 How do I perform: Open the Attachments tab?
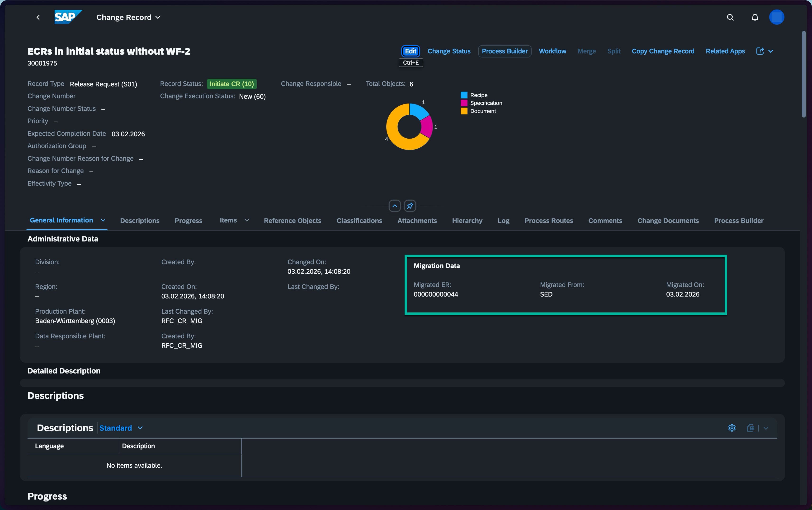click(417, 221)
